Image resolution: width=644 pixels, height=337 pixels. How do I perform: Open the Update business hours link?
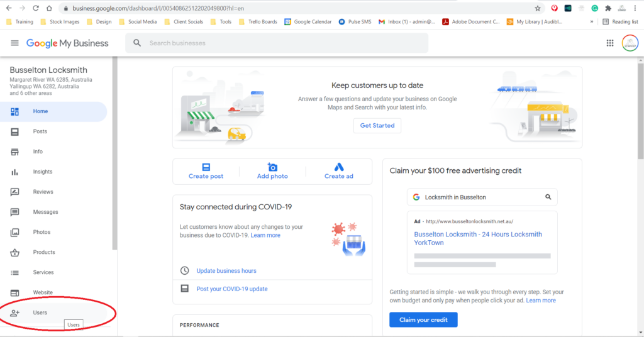click(x=226, y=271)
